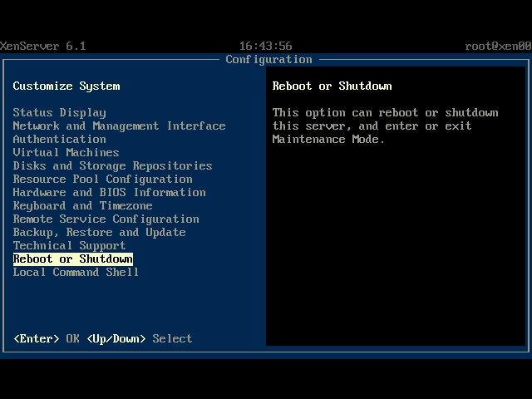Open Network and Management Interface
This screenshot has height=399, width=532.
click(119, 126)
